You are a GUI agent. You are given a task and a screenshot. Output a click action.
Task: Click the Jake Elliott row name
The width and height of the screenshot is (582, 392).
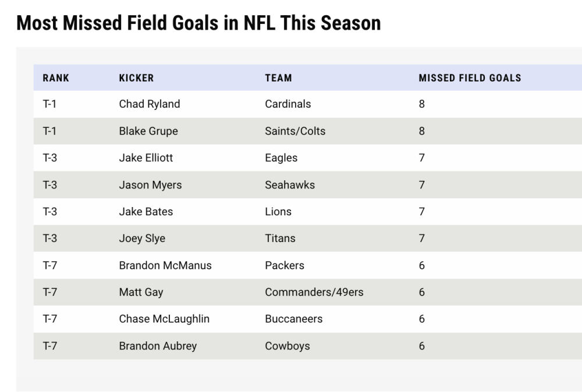(146, 158)
